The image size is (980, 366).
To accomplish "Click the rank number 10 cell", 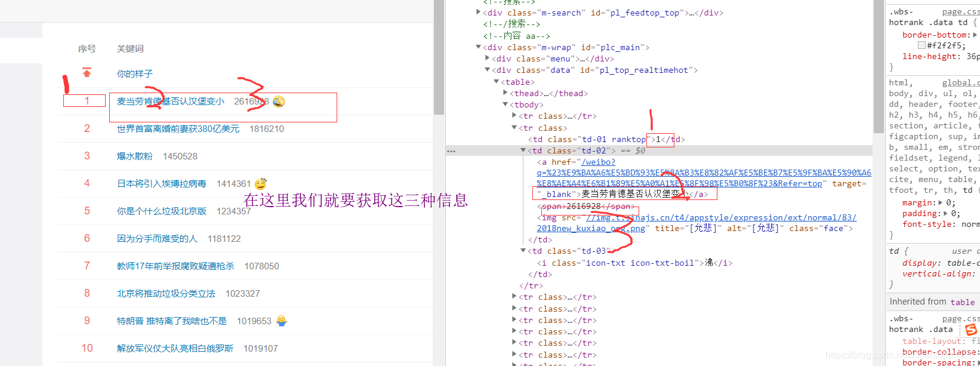I will pos(87,348).
